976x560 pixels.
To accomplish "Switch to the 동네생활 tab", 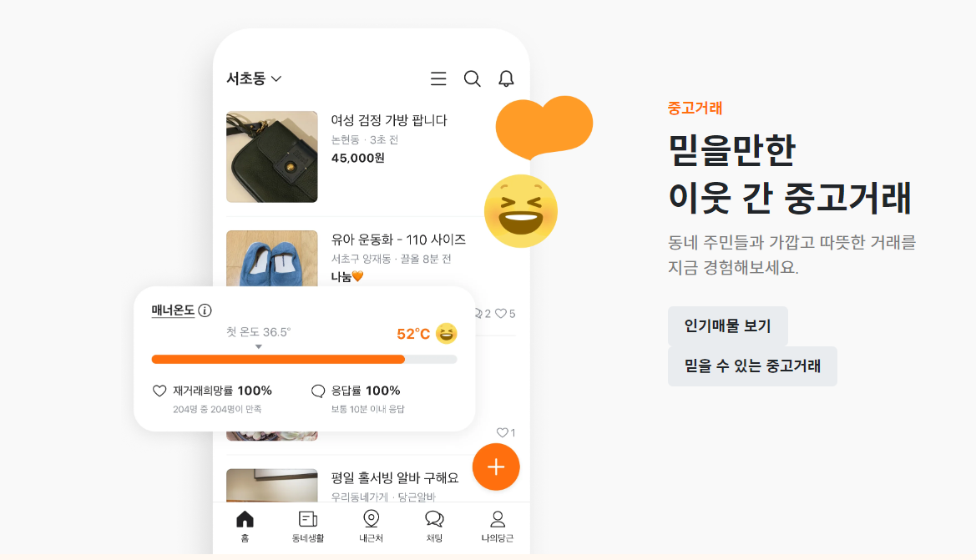I will click(308, 527).
